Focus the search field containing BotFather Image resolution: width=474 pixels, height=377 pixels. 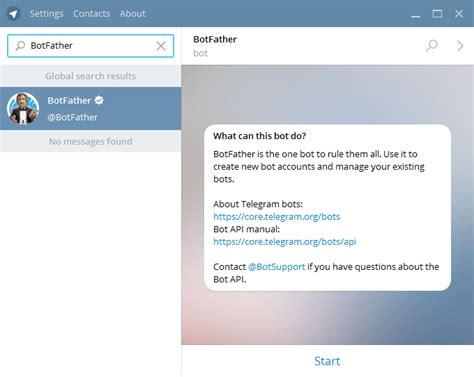(x=91, y=46)
